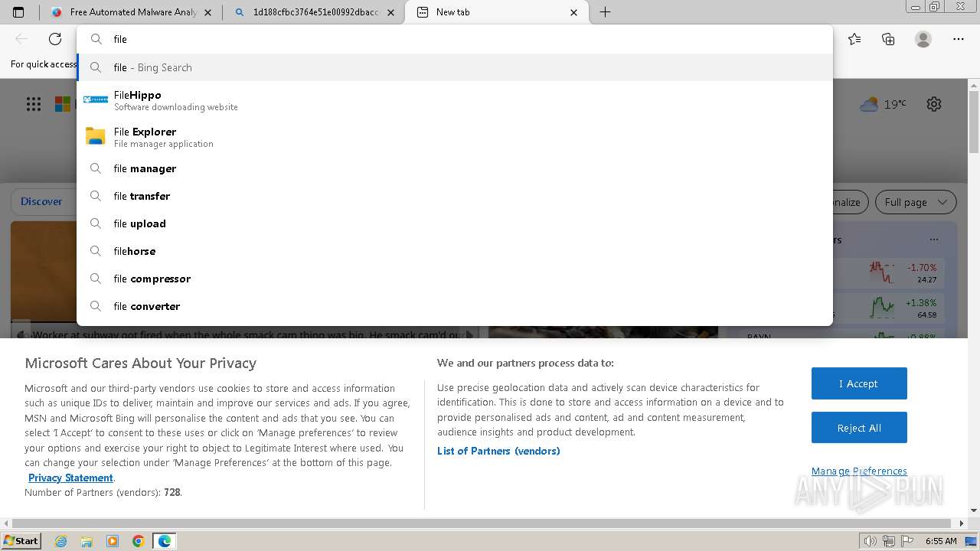Screen dimensions: 980x551
Task: Select the File Explorer folder icon suggestion
Action: [95, 136]
